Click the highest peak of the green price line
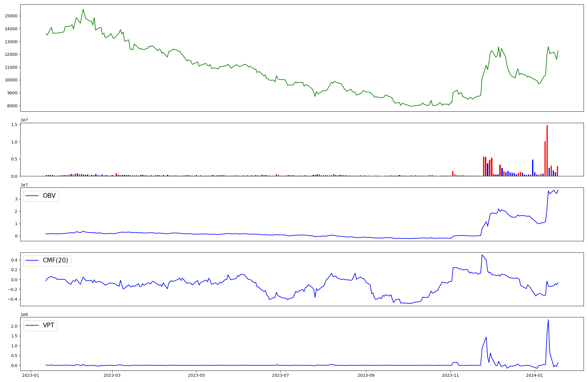Viewport: 588px width, 382px height. point(83,9)
